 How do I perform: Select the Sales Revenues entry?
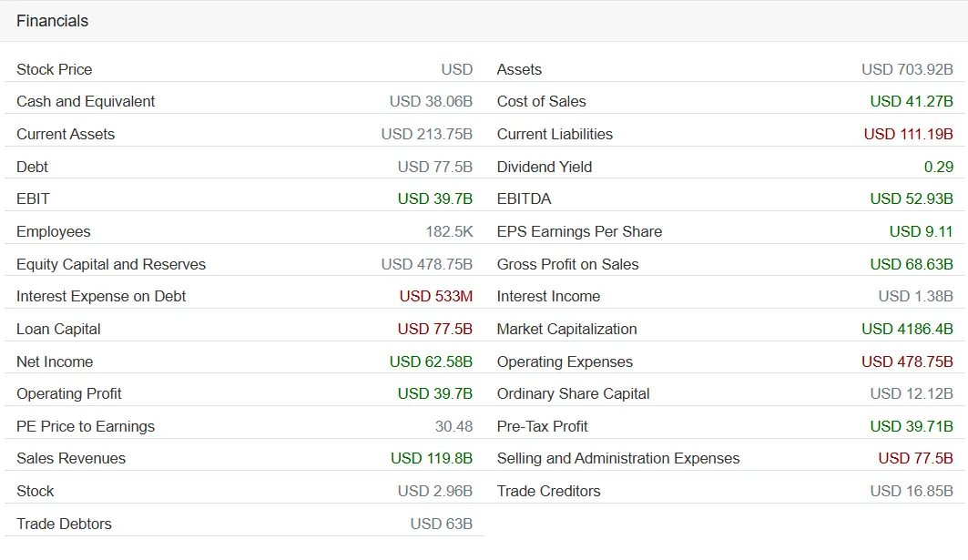(71, 458)
